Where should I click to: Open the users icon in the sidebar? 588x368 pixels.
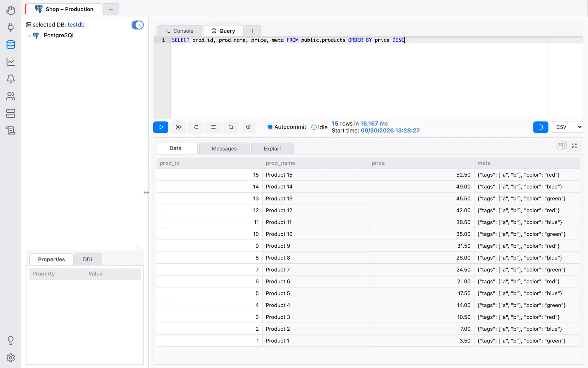coord(10,96)
